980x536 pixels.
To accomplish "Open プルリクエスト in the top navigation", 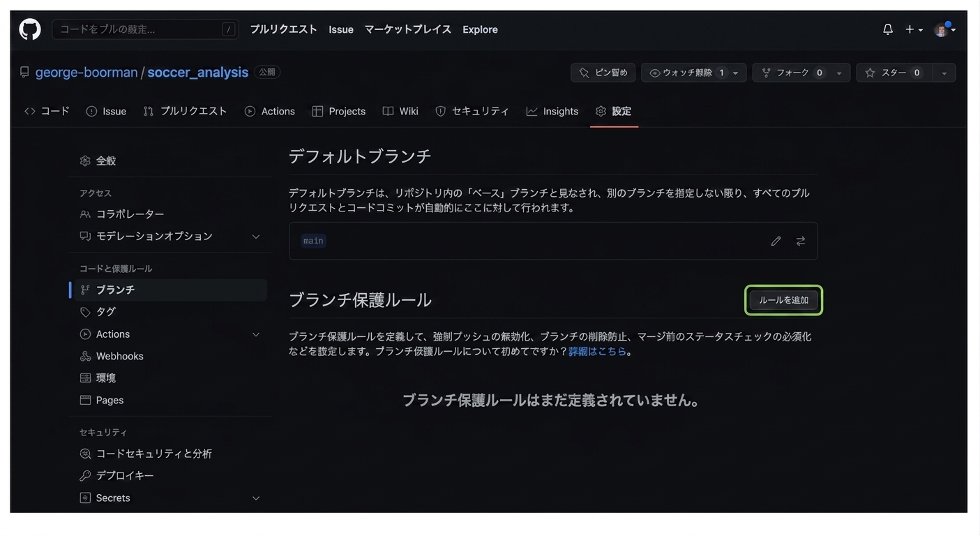I will 283,29.
